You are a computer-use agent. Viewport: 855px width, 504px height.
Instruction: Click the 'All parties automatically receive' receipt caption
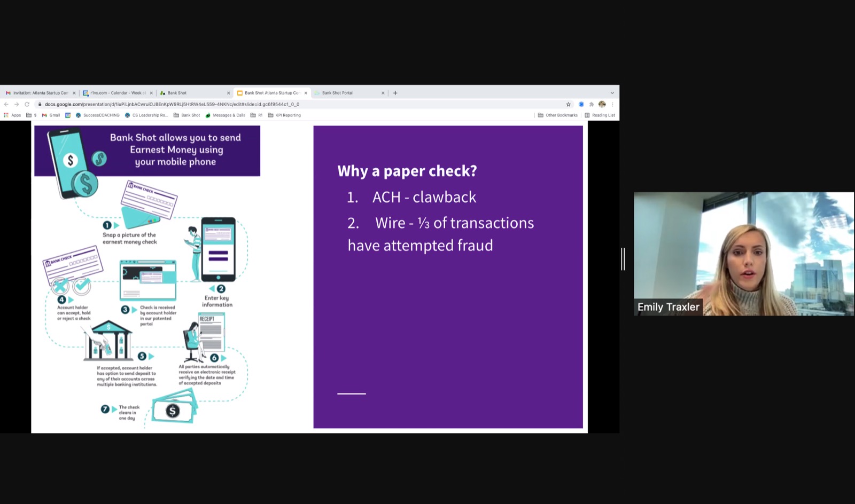click(x=206, y=375)
